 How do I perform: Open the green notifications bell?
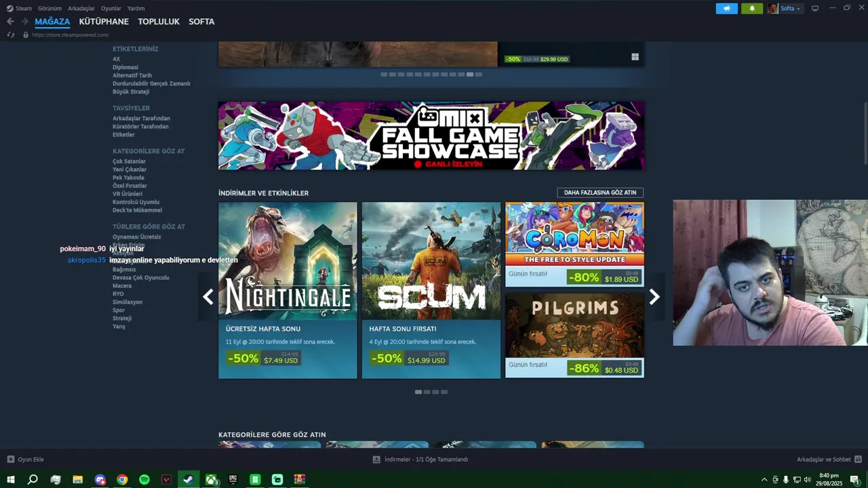click(751, 8)
